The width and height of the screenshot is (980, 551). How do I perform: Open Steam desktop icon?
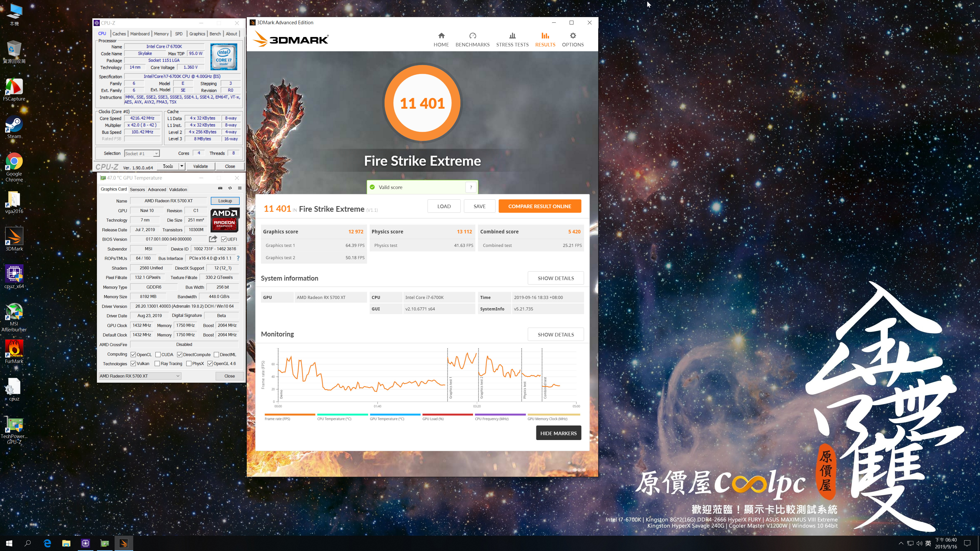pyautogui.click(x=14, y=128)
